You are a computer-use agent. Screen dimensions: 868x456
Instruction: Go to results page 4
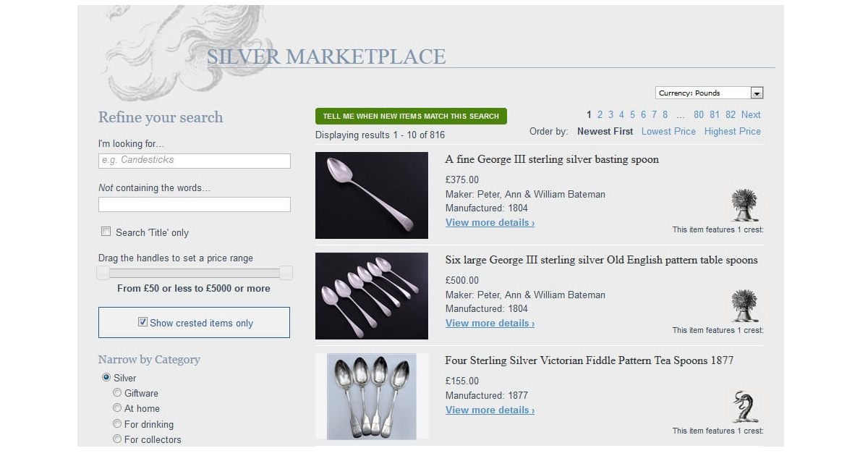621,114
